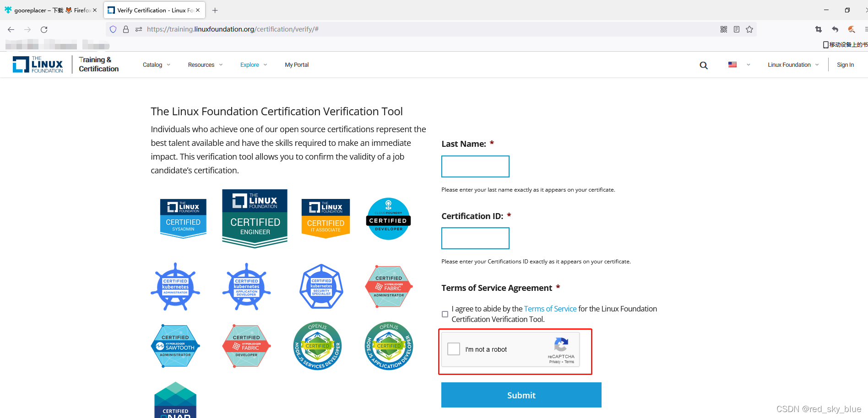Click the Sign In link
This screenshot has width=868, height=418.
click(x=845, y=65)
